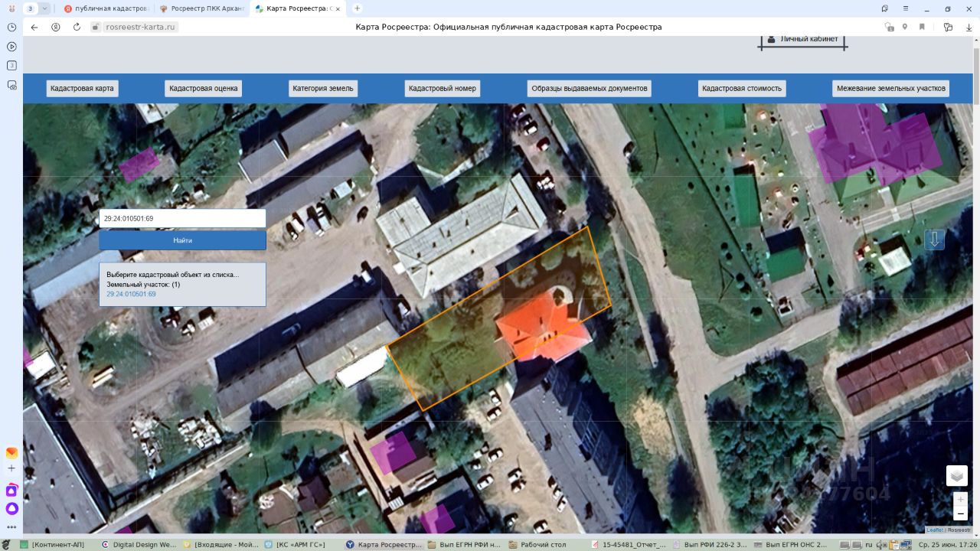Open the map layers switcher
Viewport: 980px width, 551px height.
click(957, 476)
